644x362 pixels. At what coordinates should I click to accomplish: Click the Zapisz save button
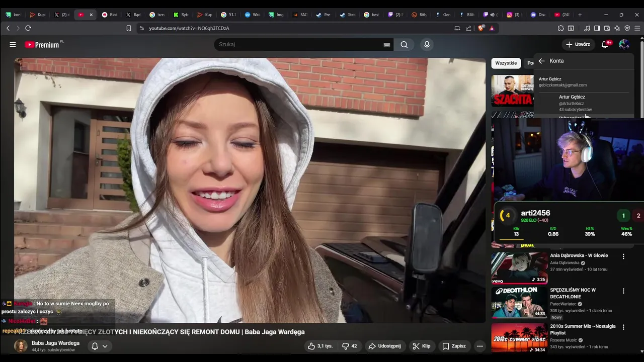(454, 346)
